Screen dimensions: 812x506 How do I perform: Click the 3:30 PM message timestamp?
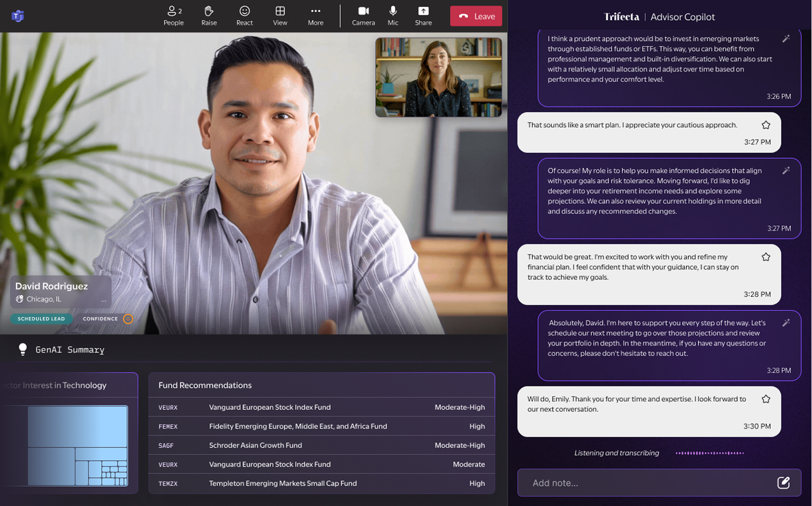(757, 426)
